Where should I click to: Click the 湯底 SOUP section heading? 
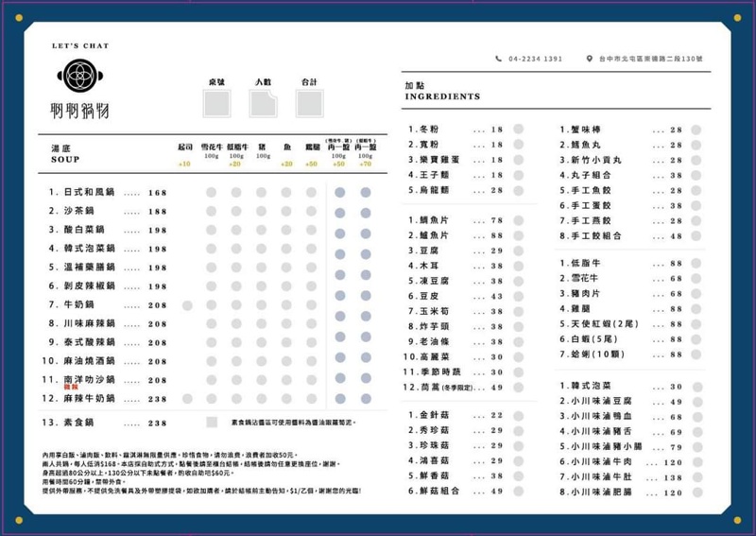pyautogui.click(x=65, y=154)
